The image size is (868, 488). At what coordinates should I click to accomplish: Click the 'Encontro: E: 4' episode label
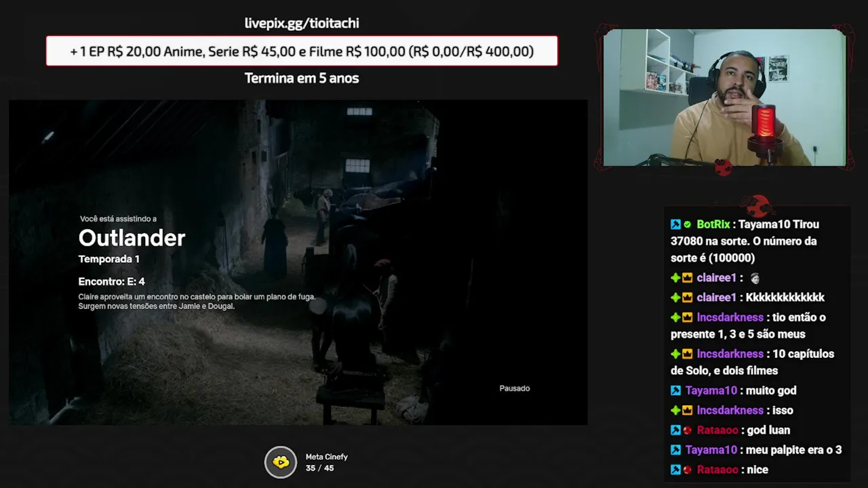(112, 281)
